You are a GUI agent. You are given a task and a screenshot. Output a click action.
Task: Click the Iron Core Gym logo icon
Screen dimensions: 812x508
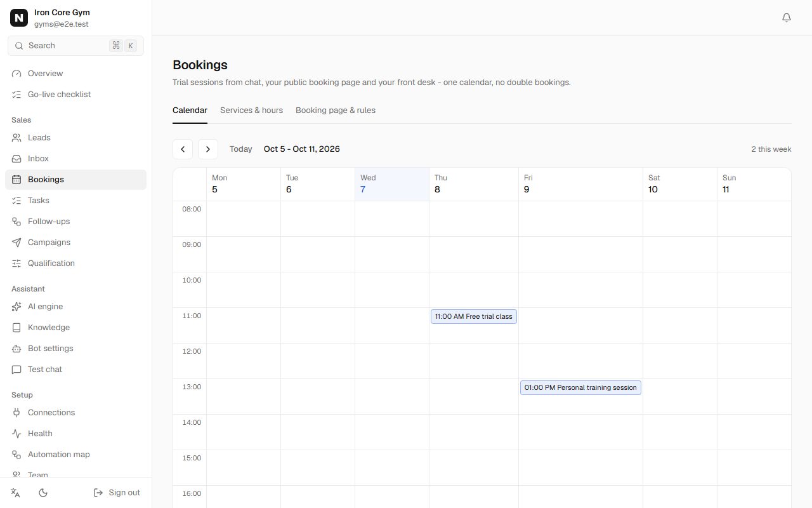tap(19, 18)
